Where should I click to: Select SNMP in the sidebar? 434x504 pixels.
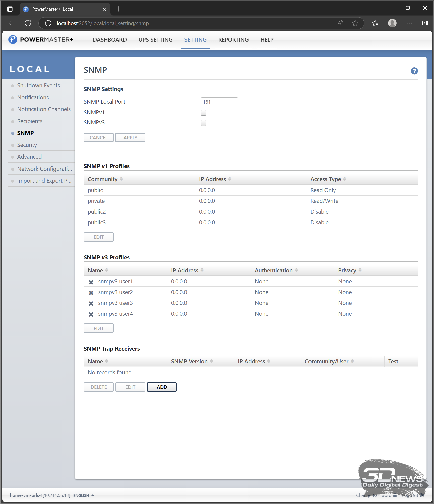pyautogui.click(x=25, y=133)
